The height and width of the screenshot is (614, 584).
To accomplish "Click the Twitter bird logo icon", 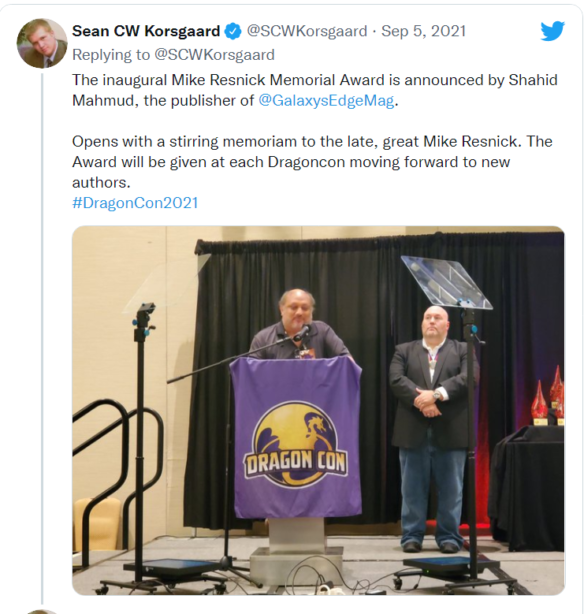I will tap(552, 31).
